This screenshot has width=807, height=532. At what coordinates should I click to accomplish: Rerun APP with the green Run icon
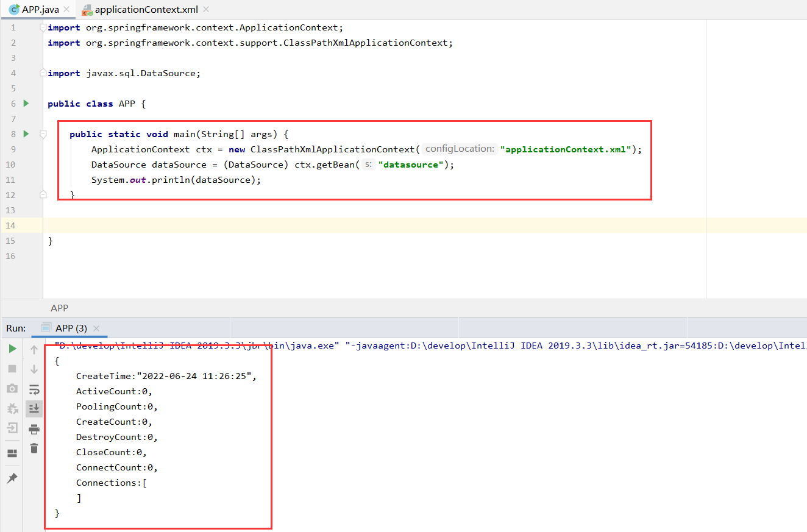(12, 349)
